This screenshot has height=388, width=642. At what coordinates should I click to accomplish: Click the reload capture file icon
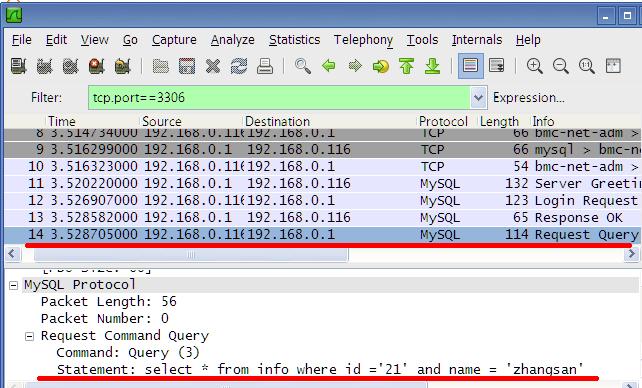click(239, 65)
